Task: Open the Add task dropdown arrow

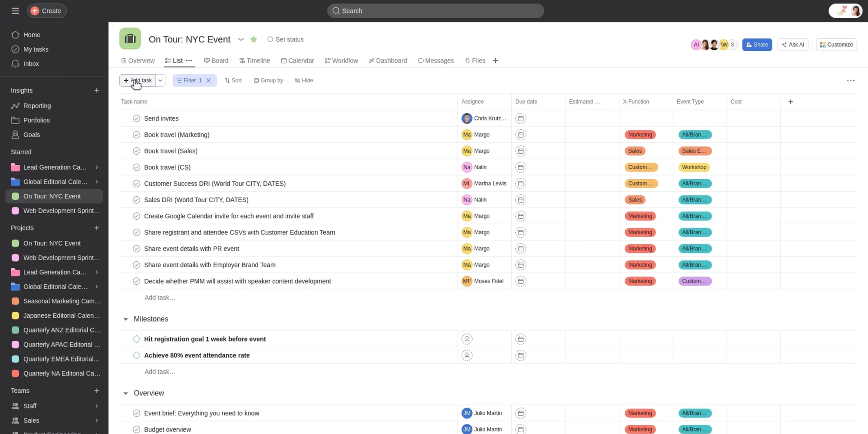Action: coord(160,80)
